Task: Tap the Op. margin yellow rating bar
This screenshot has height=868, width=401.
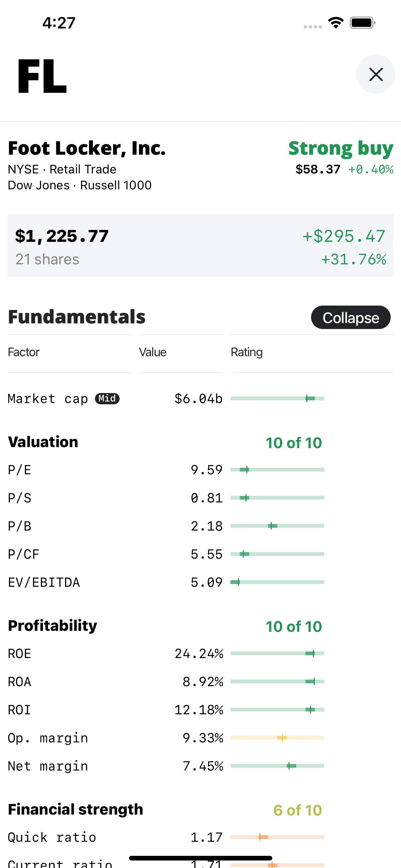Action: (x=277, y=738)
